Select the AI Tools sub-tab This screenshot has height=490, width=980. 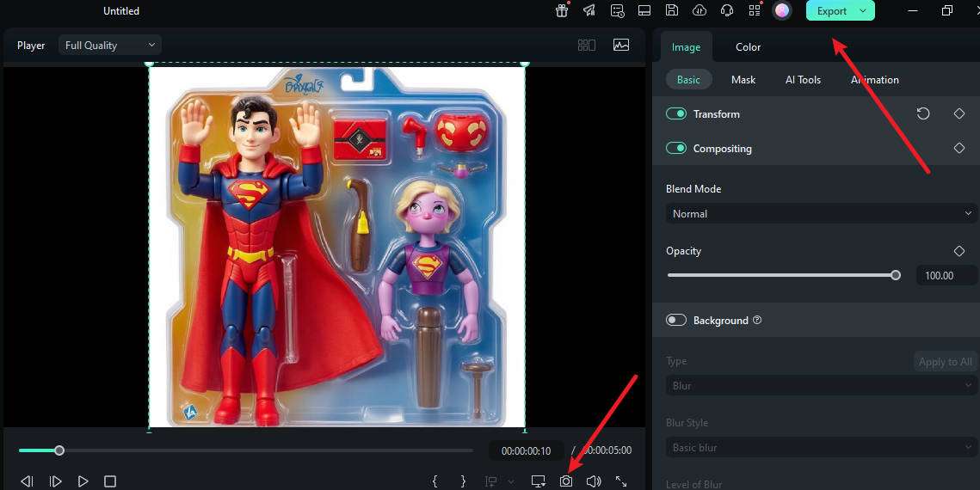(x=803, y=79)
